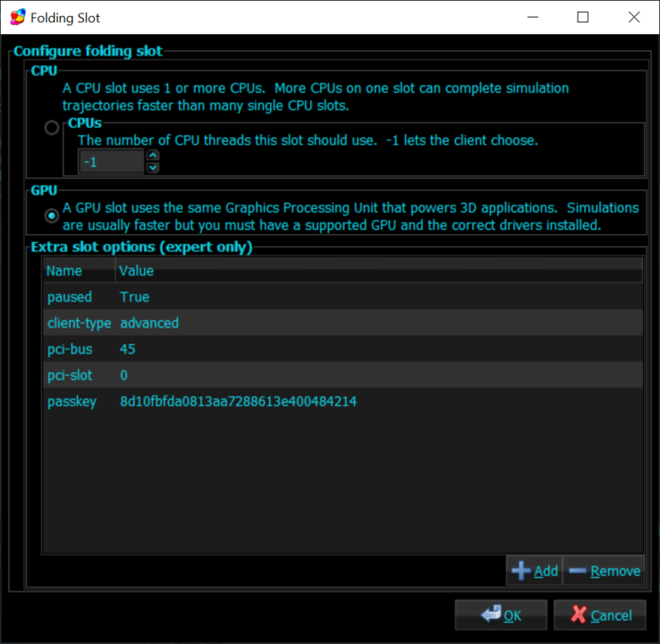
Task: Click the Folding@home app icon in title bar
Action: click(17, 17)
